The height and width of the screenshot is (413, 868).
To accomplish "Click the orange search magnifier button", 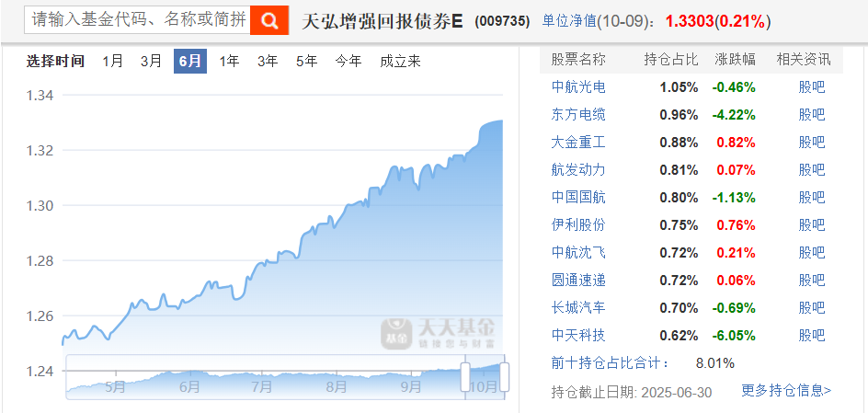I will click(x=269, y=21).
